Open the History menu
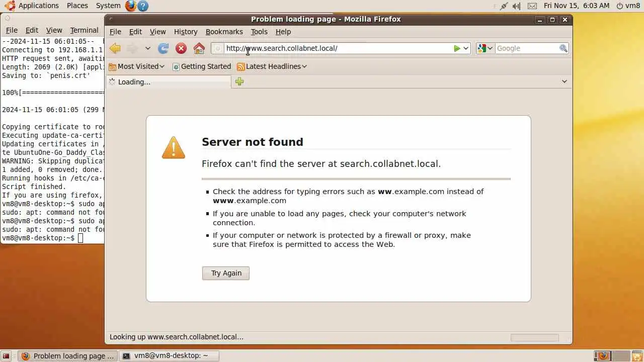 click(186, 32)
